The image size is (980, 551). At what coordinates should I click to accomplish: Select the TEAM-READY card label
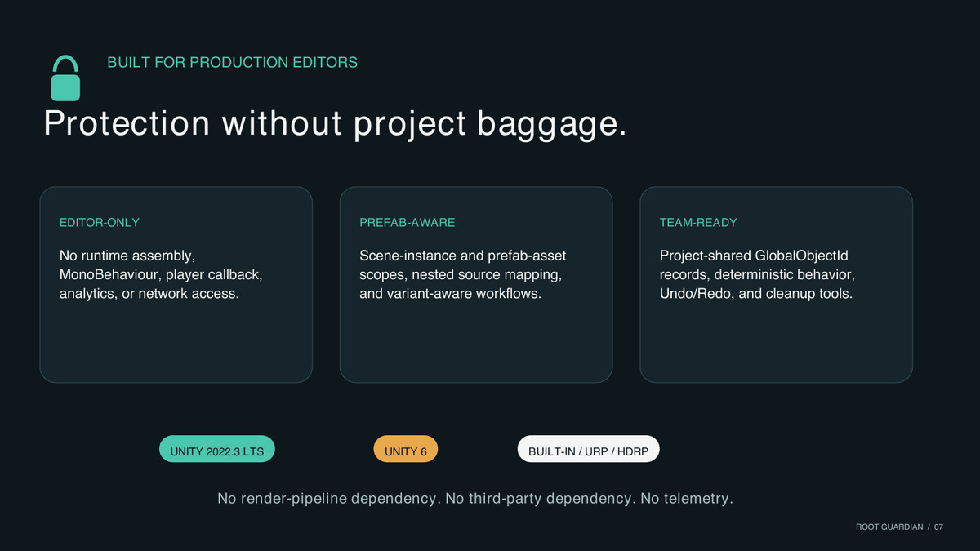pyautogui.click(x=698, y=222)
